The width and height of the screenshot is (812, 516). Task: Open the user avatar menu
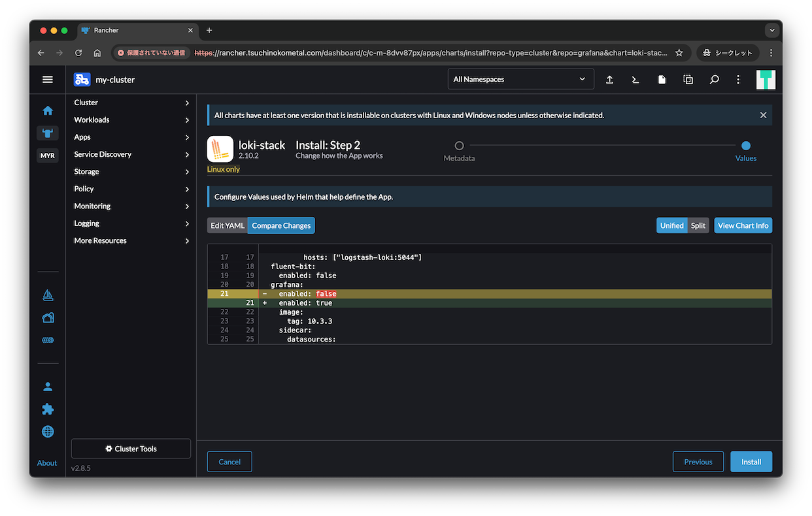coord(766,79)
